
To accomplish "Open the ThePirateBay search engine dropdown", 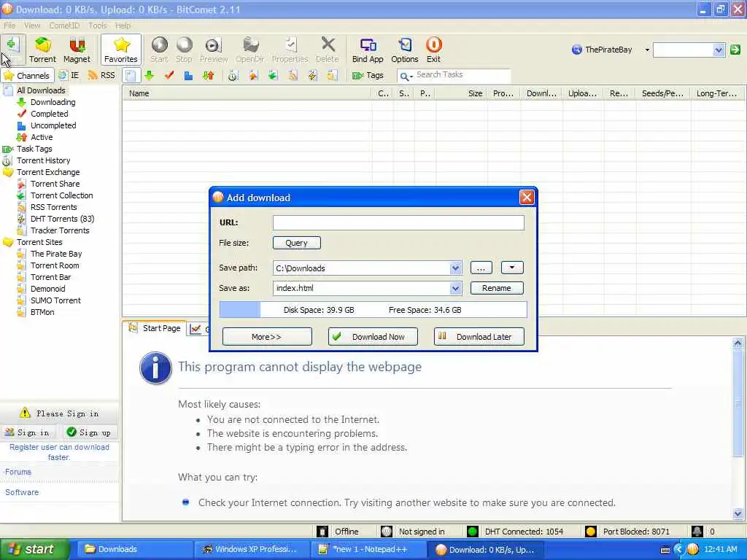I will (x=647, y=50).
